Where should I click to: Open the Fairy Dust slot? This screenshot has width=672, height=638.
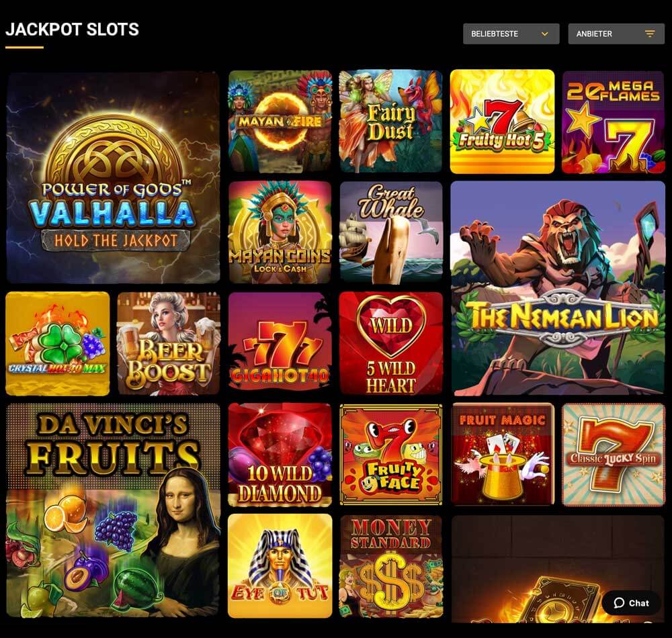click(391, 122)
